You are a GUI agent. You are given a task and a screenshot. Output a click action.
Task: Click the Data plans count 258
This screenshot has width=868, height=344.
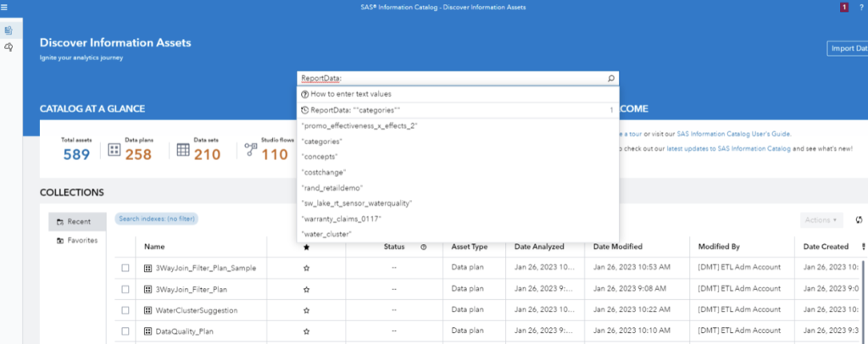[x=138, y=155]
